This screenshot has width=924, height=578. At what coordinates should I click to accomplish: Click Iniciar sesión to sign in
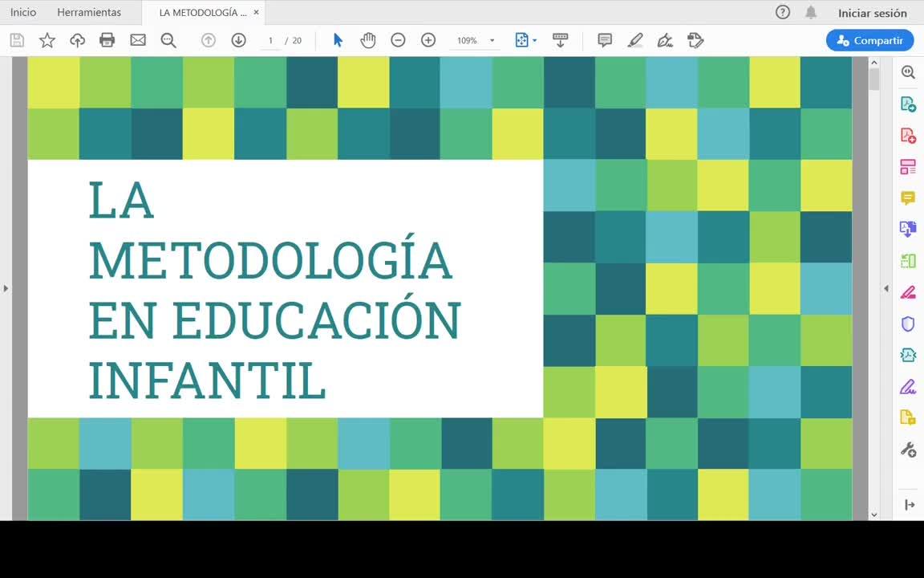873,13
